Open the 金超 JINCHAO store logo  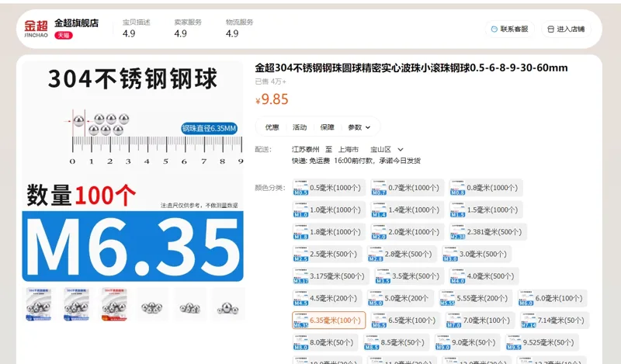(x=36, y=29)
